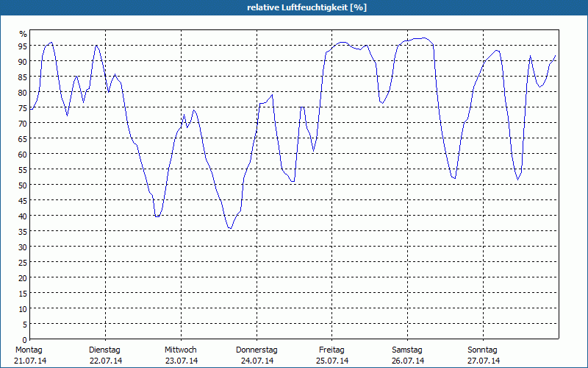The width and height of the screenshot is (588, 368).
Task: Click the 'Dienstag' day label
Action: (104, 350)
